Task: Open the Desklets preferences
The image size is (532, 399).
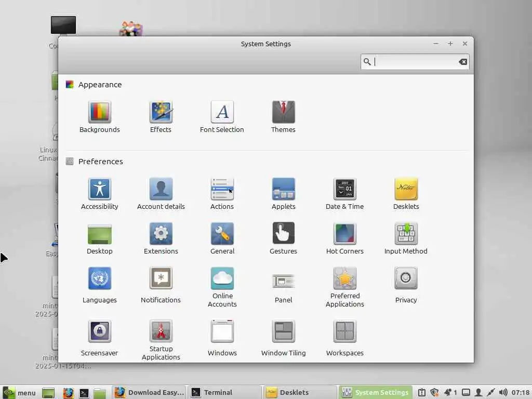Action: tap(406, 194)
